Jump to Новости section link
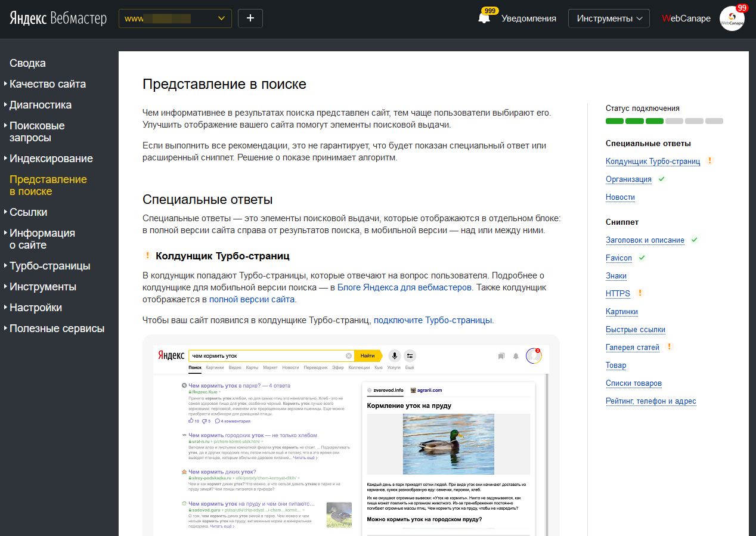756x536 pixels. tap(620, 197)
